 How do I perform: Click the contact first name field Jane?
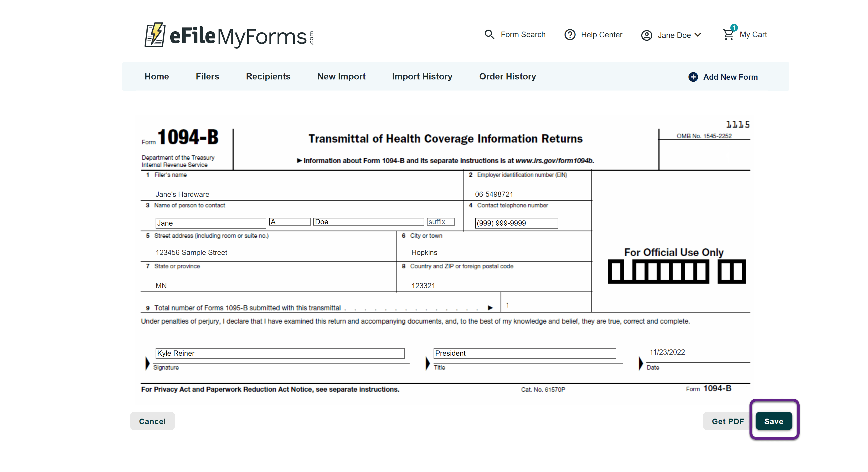[x=211, y=223]
